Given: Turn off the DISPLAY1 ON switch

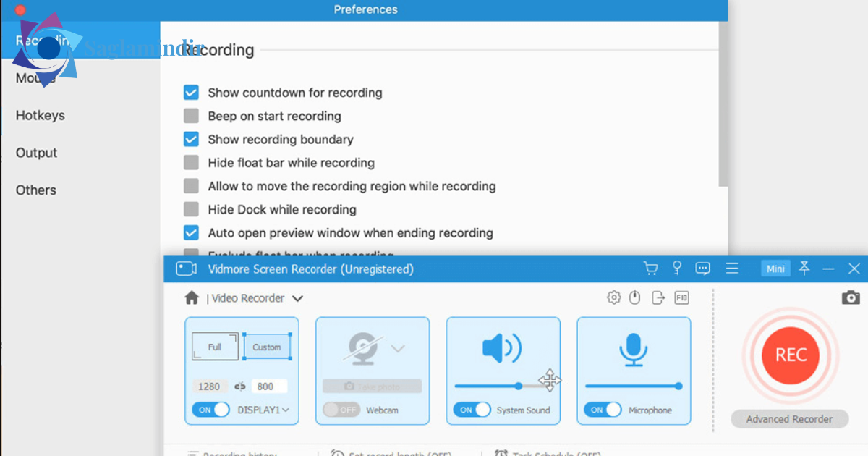Looking at the screenshot, I should click(x=210, y=410).
